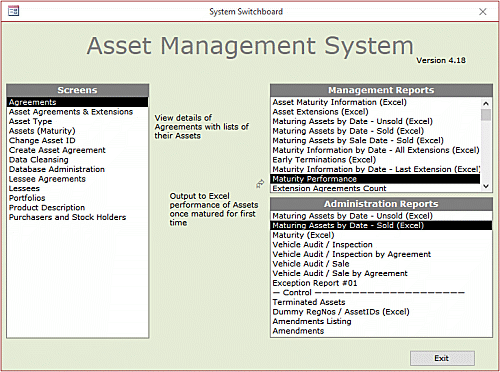The width and height of the screenshot is (500, 372).
Task: Click the Management Reports scrollbar thumb
Action: click(x=486, y=115)
